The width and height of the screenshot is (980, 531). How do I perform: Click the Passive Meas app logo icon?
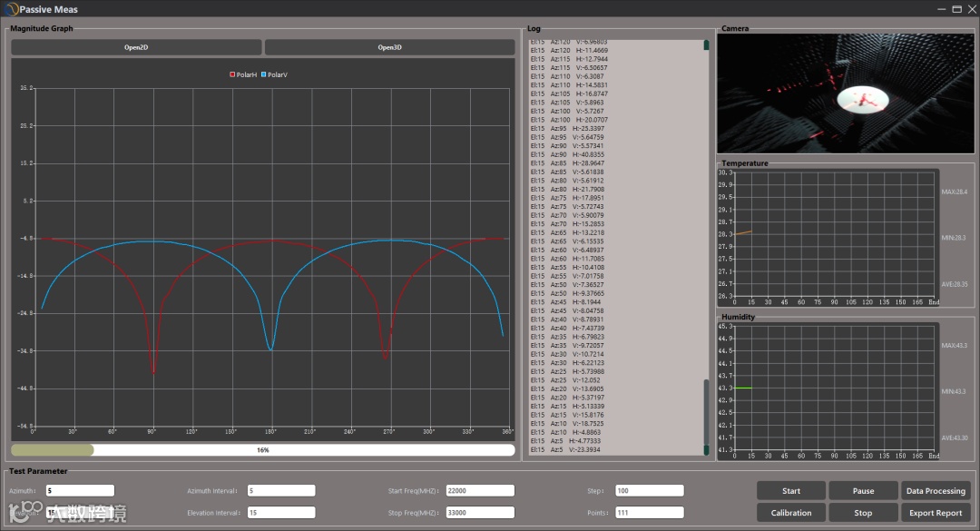click(x=11, y=9)
